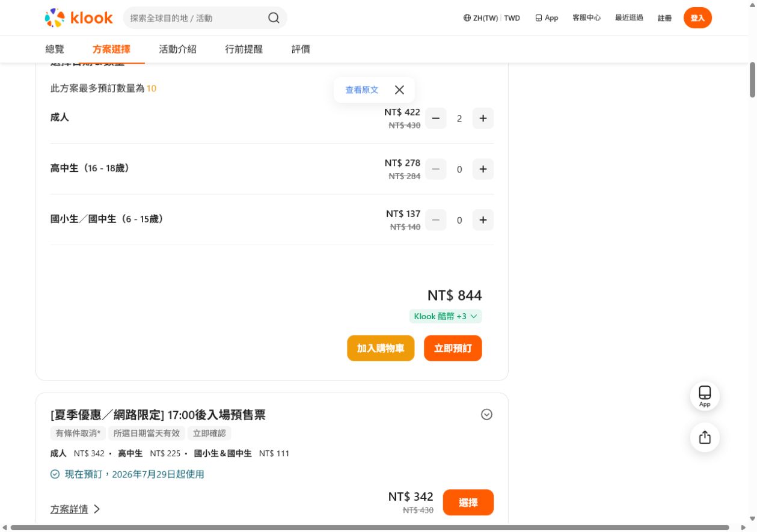757x532 pixels.
Task: Click the vertical page scrollbar thumb
Action: [x=752, y=79]
